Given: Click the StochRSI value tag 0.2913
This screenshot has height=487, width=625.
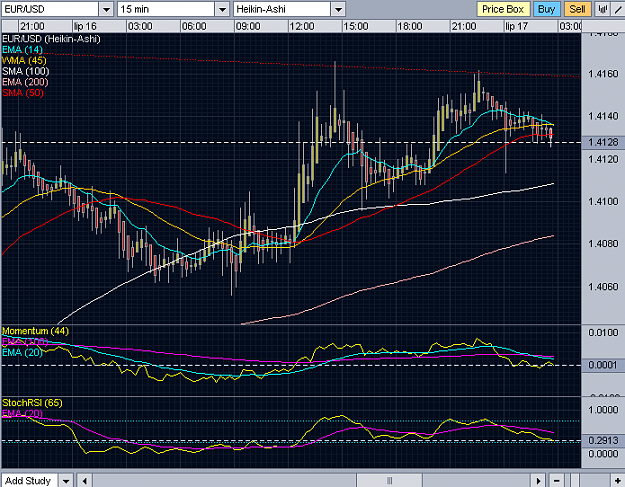Looking at the screenshot, I should pos(603,441).
